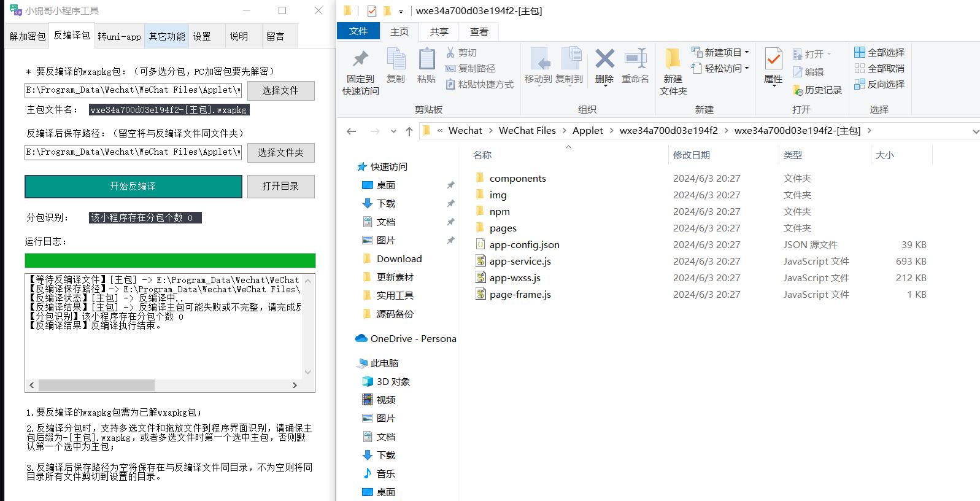This screenshot has width=980, height=501.
Task: Go back with Explorer back arrow
Action: coord(352,131)
